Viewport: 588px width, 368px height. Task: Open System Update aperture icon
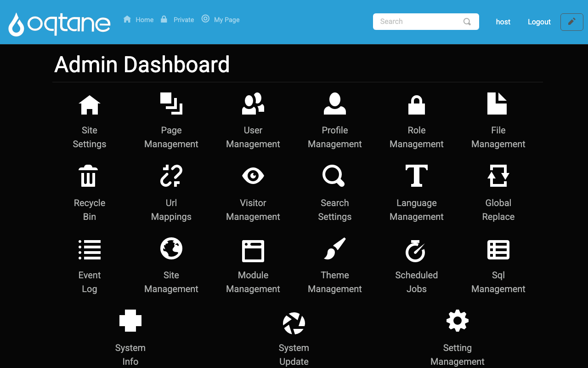pyautogui.click(x=294, y=323)
